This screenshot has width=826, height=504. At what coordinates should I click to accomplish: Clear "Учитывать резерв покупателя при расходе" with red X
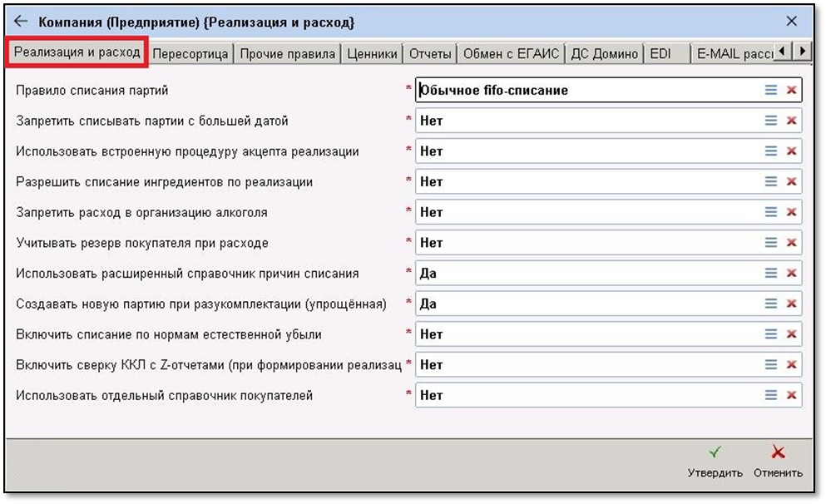coord(791,243)
